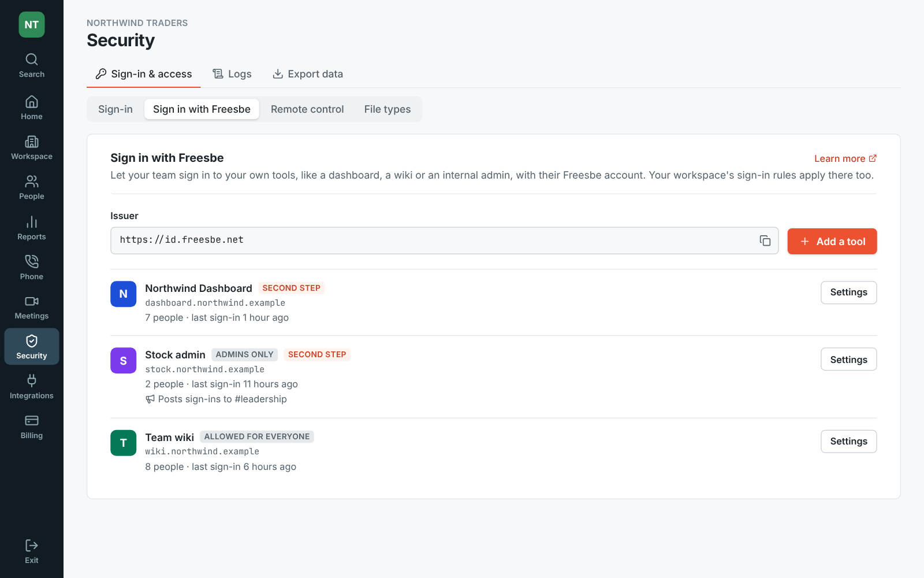The height and width of the screenshot is (578, 924).
Task: Click SECOND STEP badge on Northwind Dashboard
Action: point(292,288)
